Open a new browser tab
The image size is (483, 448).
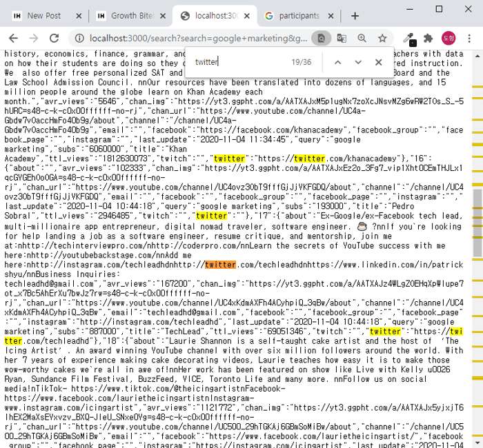pos(355,16)
